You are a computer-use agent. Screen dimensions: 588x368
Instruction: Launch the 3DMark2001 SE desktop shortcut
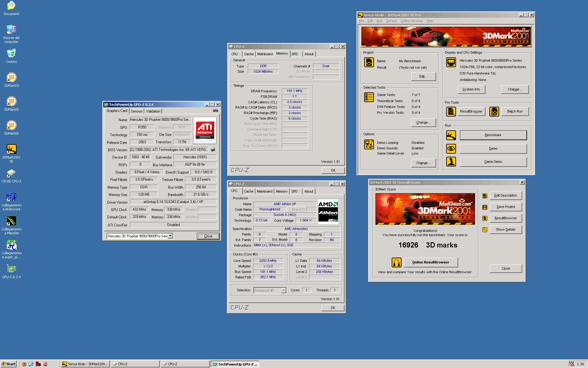11,149
